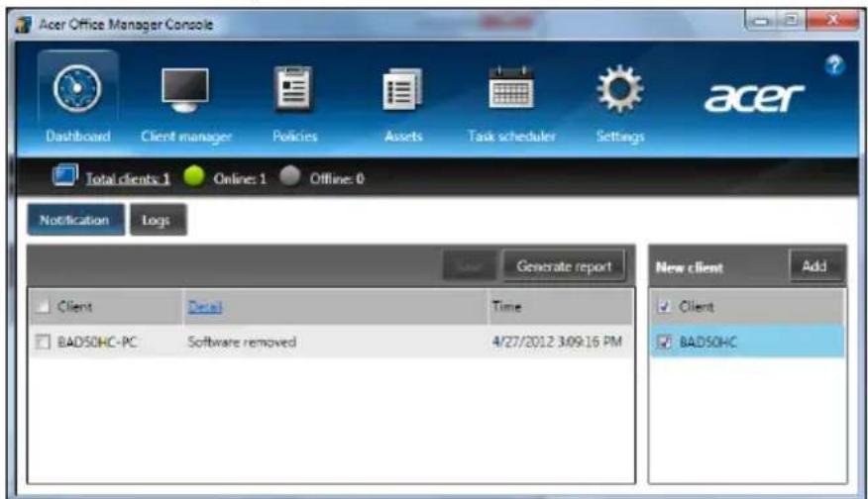This screenshot has width=868, height=499.
Task: Open the Task scheduler section
Action: tap(511, 104)
